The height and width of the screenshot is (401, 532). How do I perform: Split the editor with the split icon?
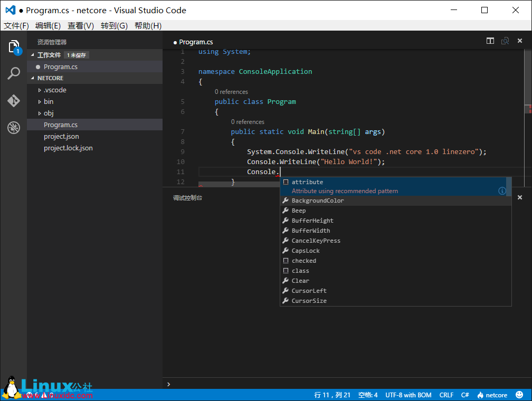point(490,41)
